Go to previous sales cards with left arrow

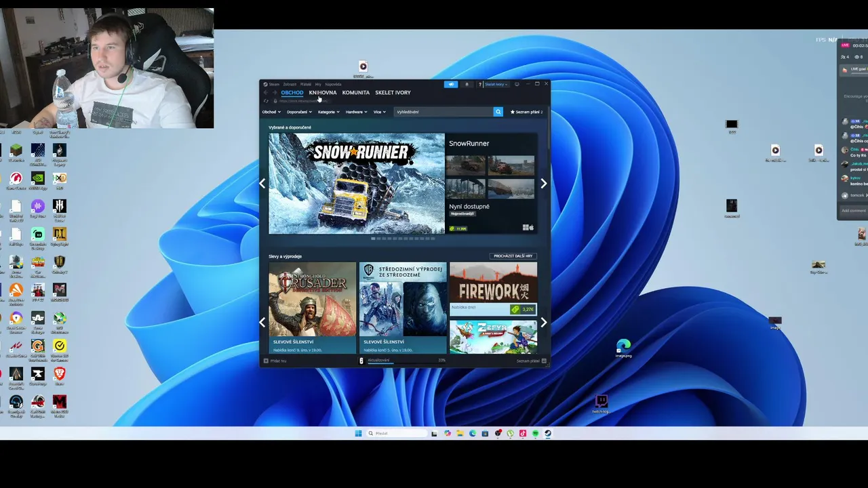pyautogui.click(x=262, y=322)
